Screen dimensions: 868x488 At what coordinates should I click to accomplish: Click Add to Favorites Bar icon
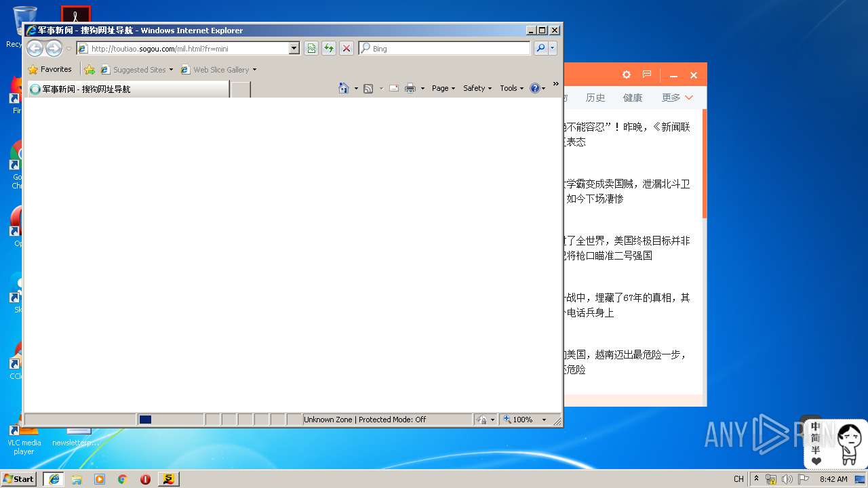[89, 69]
